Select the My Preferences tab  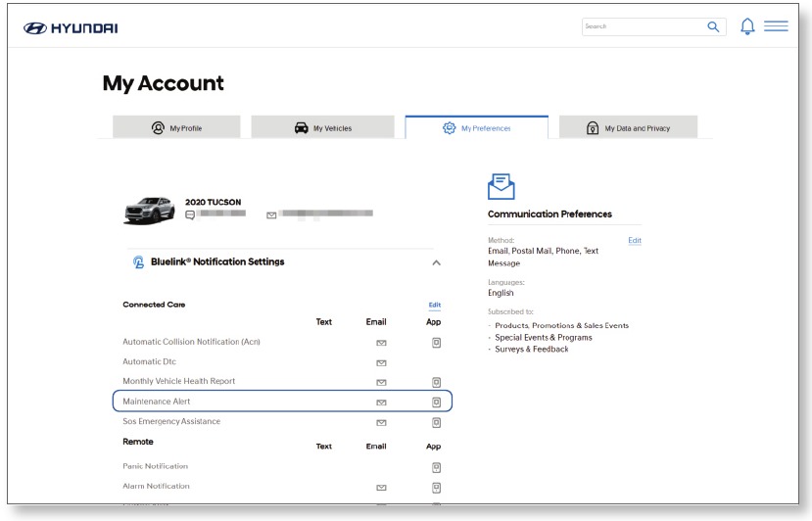point(476,127)
